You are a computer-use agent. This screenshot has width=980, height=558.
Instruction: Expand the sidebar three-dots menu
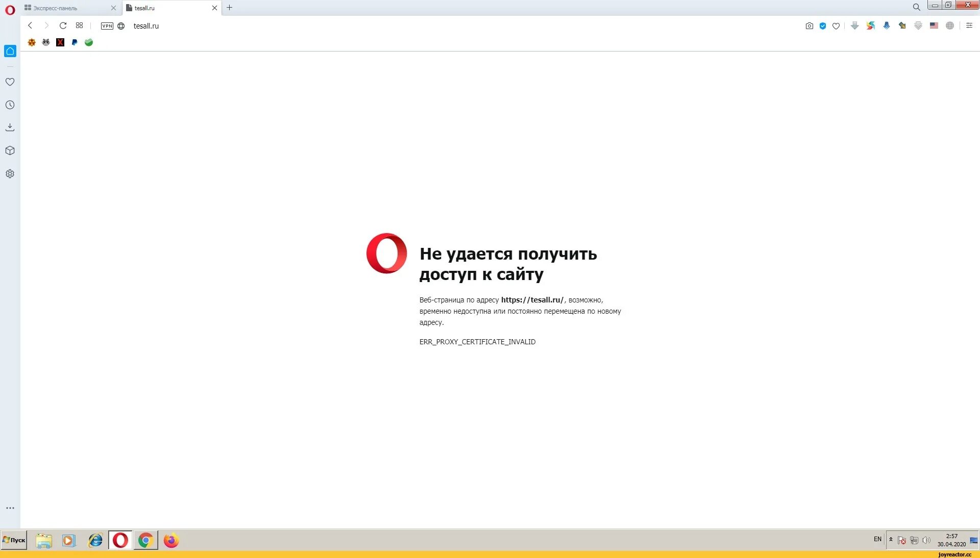click(x=10, y=508)
